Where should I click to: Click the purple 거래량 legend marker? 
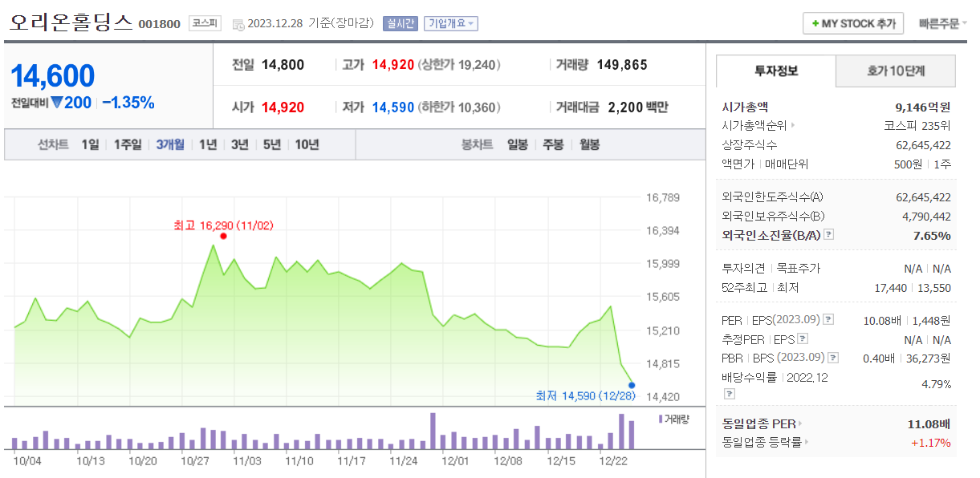pos(661,419)
